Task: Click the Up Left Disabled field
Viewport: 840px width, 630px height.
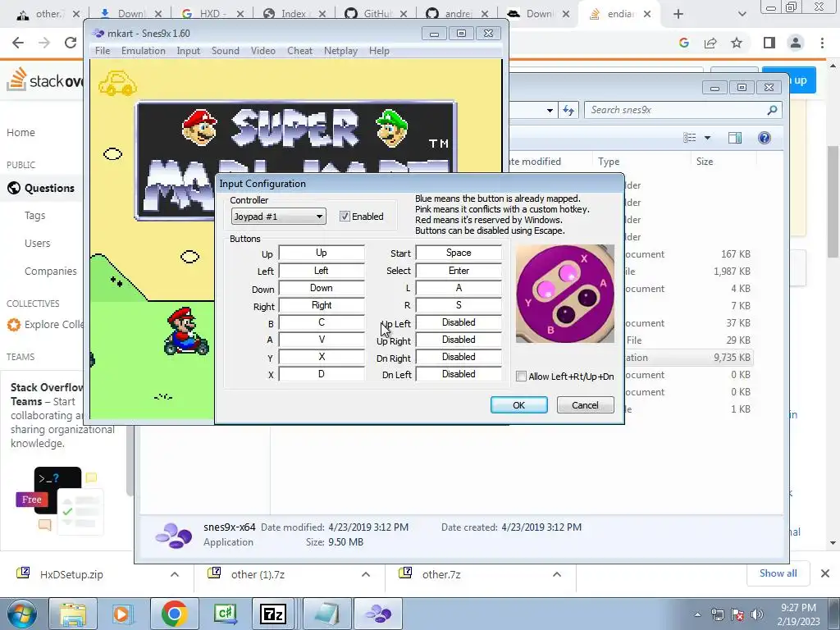Action: 459,322
